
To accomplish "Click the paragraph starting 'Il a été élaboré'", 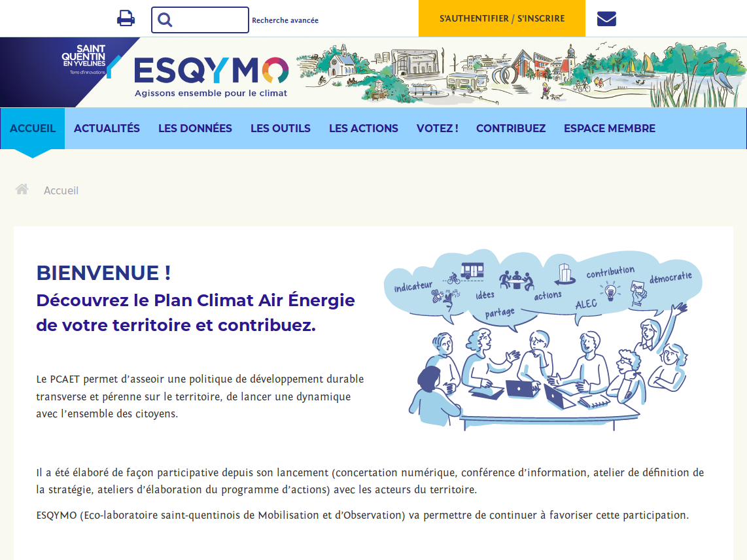I will coord(370,481).
